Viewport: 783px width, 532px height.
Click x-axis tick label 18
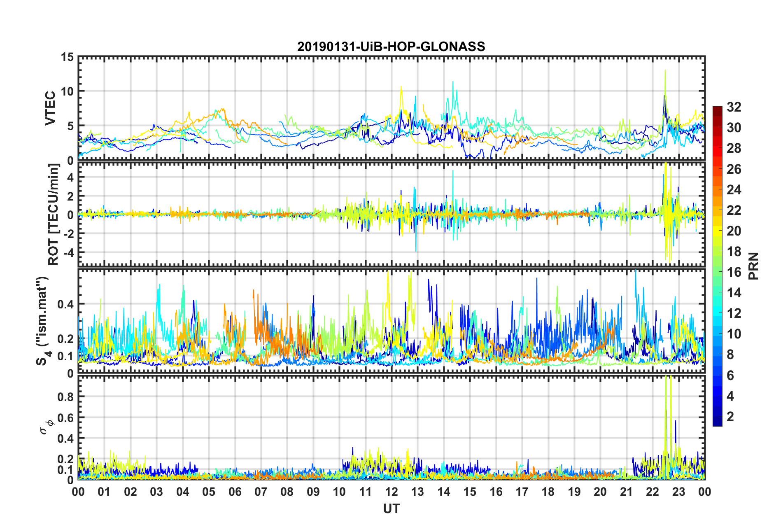pos(548,492)
